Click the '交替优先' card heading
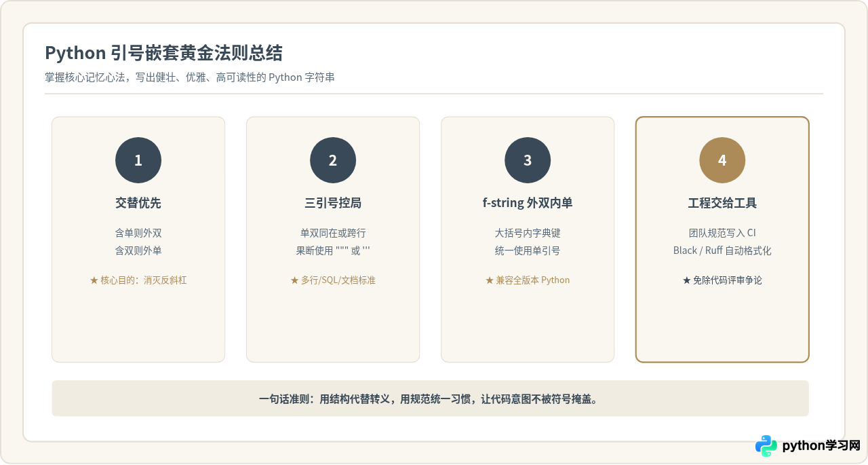868x465 pixels. point(138,203)
